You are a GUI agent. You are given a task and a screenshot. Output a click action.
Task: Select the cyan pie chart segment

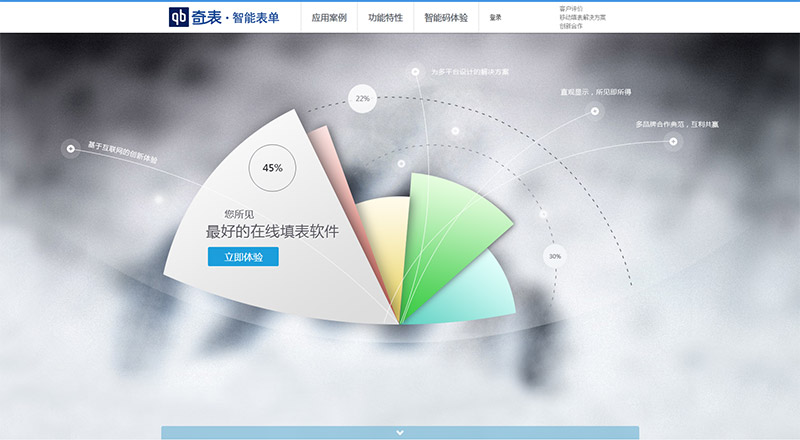coord(470,295)
